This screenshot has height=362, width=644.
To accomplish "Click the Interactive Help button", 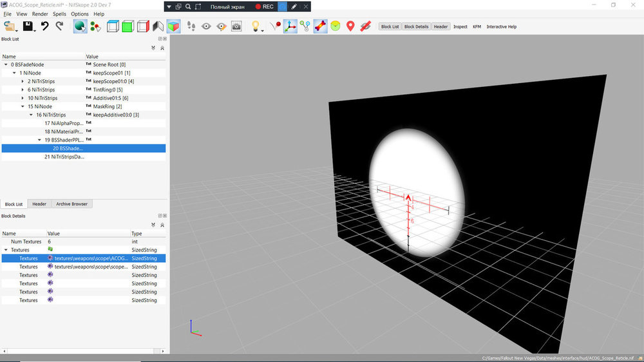I will coord(502,26).
